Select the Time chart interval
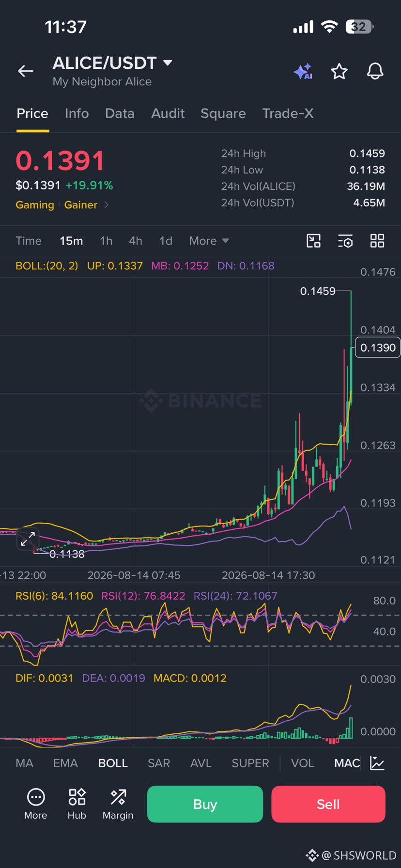Screen dimensions: 401x868 (x=29, y=241)
